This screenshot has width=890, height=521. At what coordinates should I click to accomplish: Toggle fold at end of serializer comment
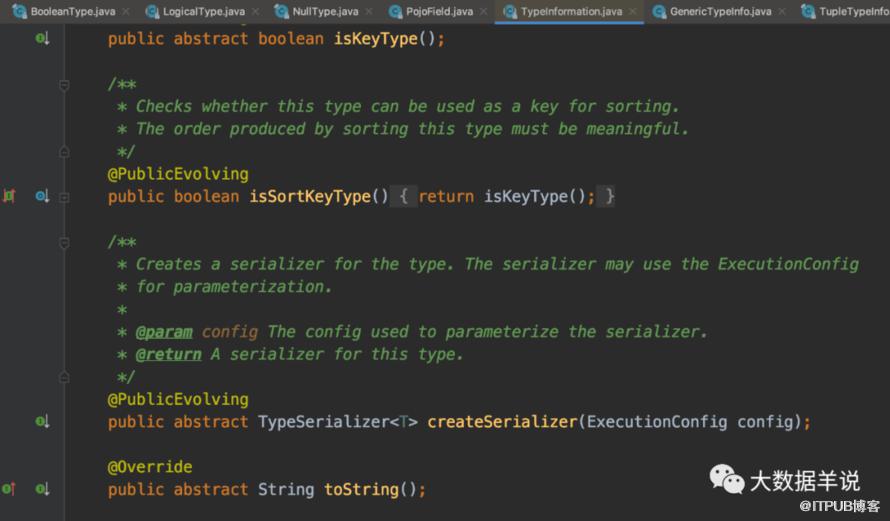pos(64,377)
